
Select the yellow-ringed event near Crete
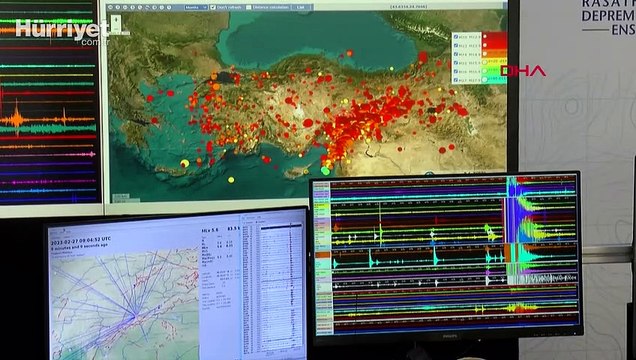click(x=185, y=163)
